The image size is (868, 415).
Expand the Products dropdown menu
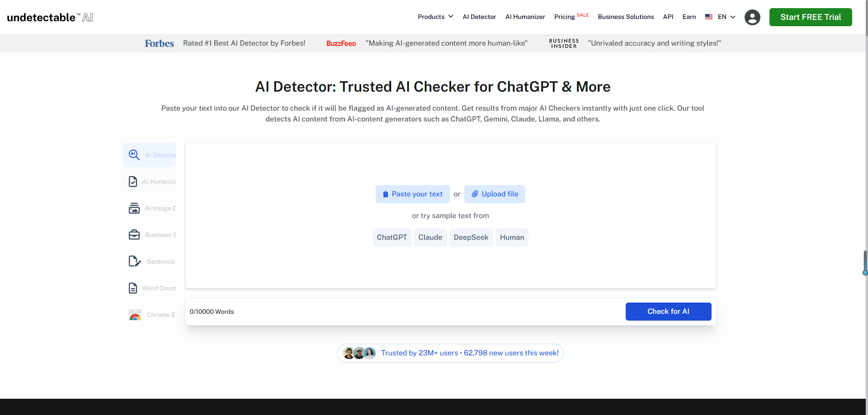(x=435, y=17)
